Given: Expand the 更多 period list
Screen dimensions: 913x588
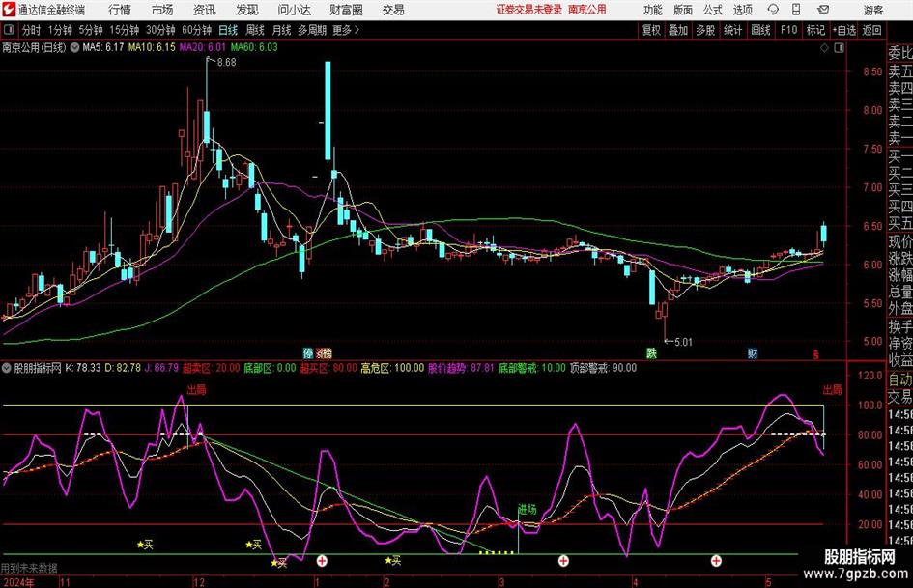Looking at the screenshot, I should pyautogui.click(x=346, y=30).
